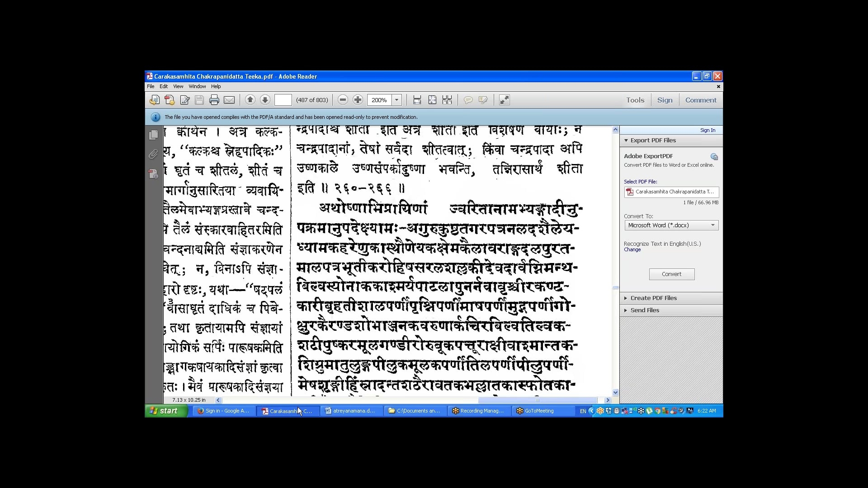Open the page thumbnails panel icon

click(x=153, y=135)
